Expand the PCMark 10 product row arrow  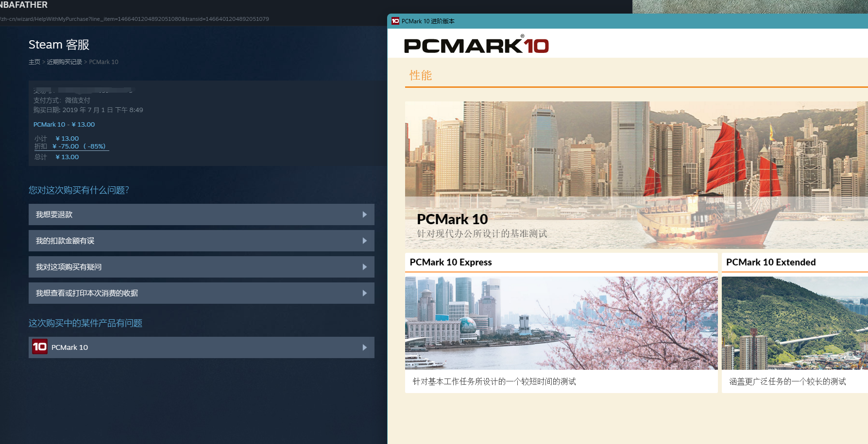point(365,347)
